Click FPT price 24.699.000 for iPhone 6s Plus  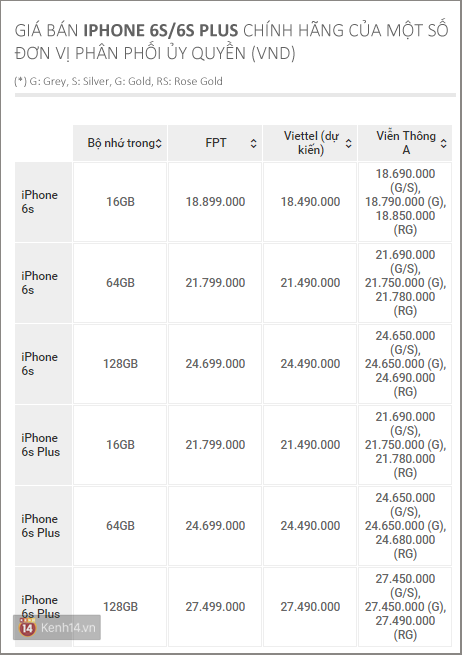215,526
